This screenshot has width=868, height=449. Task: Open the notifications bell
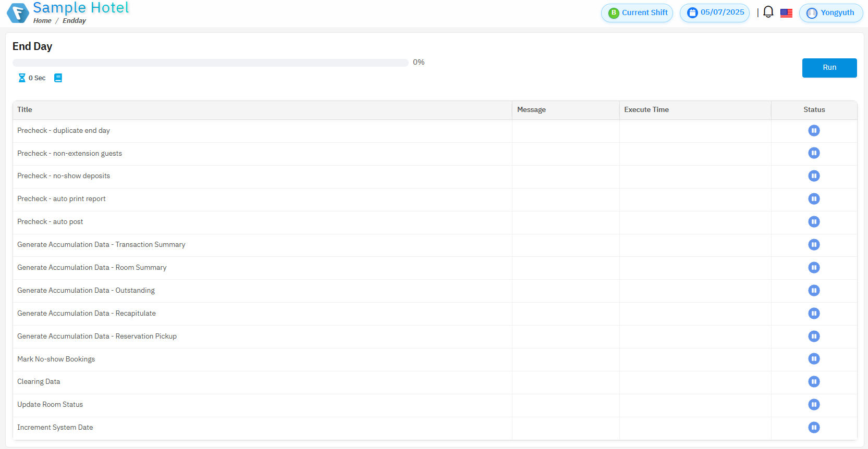(768, 12)
